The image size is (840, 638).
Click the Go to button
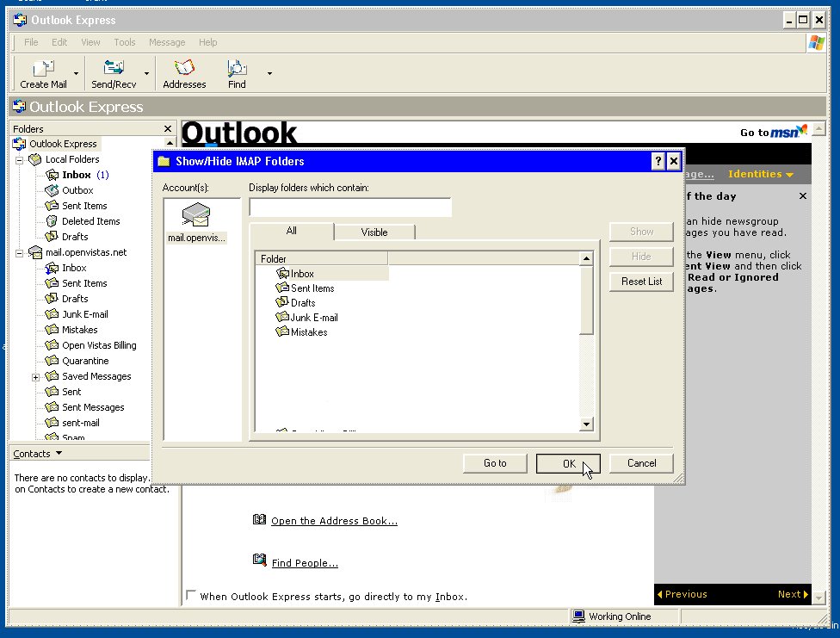[x=495, y=463]
